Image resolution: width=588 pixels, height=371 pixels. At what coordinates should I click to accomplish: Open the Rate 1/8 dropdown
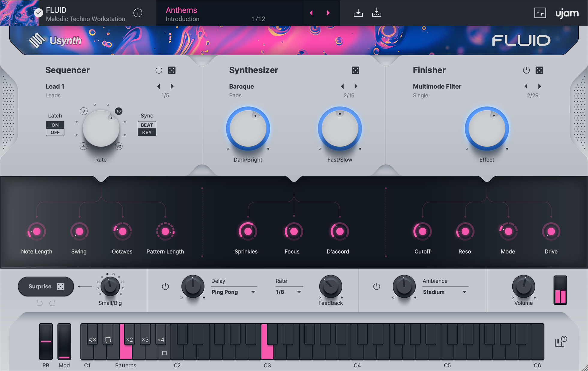tap(288, 292)
